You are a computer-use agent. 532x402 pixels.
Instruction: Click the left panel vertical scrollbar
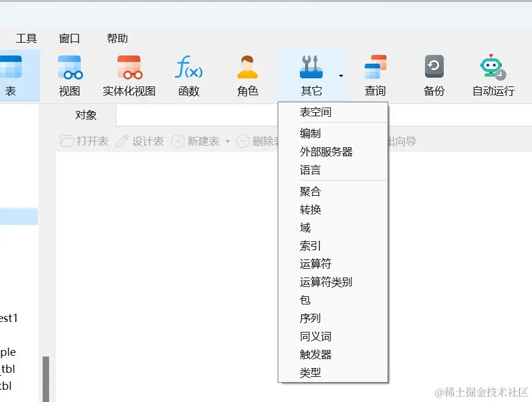coord(46,379)
